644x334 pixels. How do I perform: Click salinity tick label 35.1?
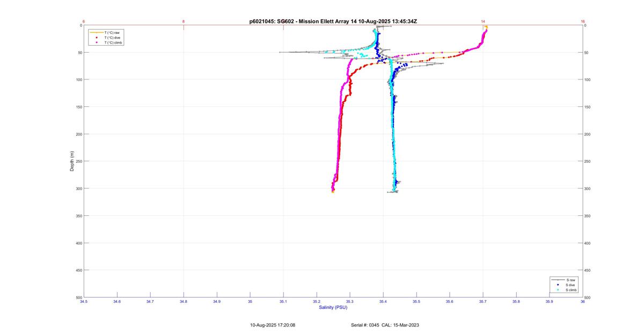coord(283,302)
